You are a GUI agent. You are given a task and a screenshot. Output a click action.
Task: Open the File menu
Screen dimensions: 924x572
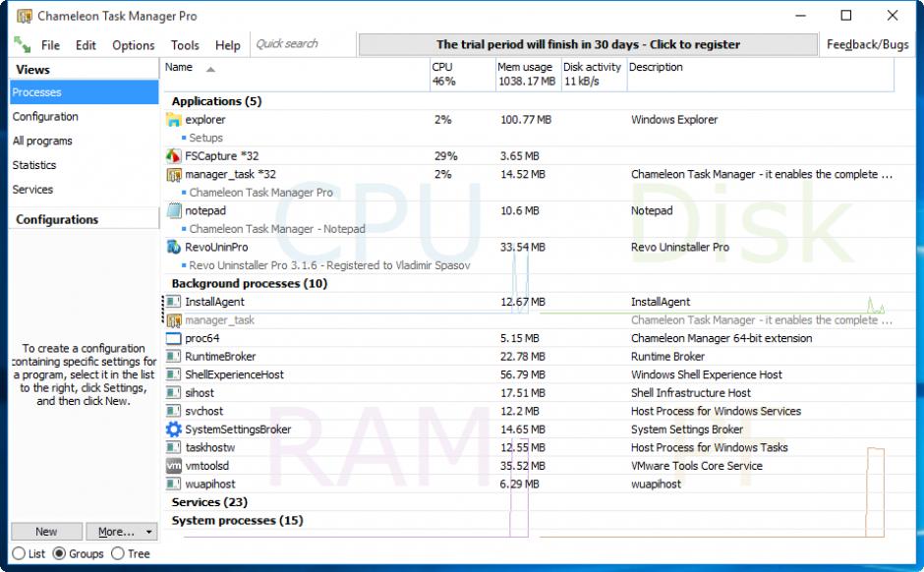51,45
